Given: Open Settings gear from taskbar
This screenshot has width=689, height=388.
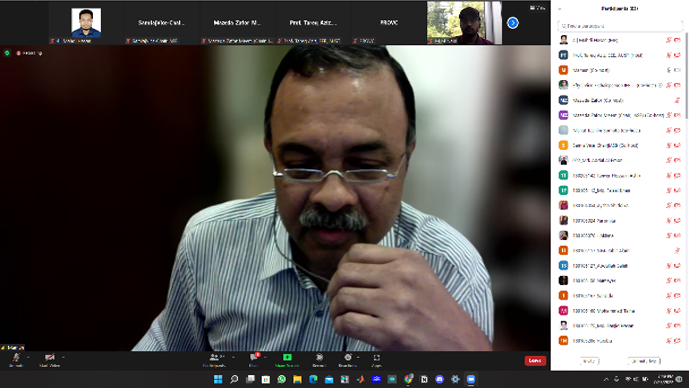Looking at the screenshot, I should pyautogui.click(x=455, y=379).
